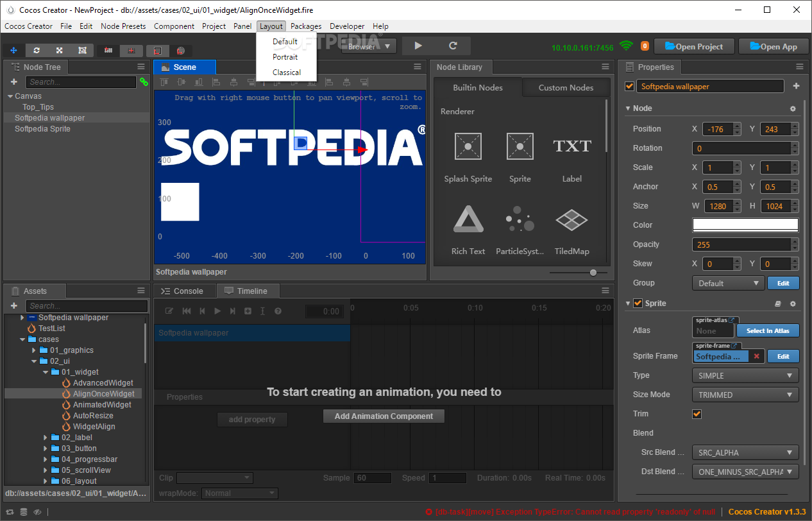Screen dimensions: 812x521
Task: Open Sprite component help book icon
Action: click(778, 304)
